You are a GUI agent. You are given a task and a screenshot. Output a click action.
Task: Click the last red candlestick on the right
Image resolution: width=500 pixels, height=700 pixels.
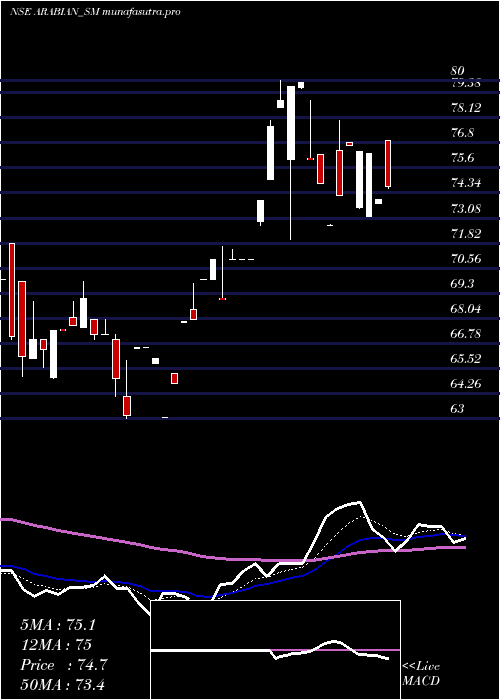click(x=388, y=163)
